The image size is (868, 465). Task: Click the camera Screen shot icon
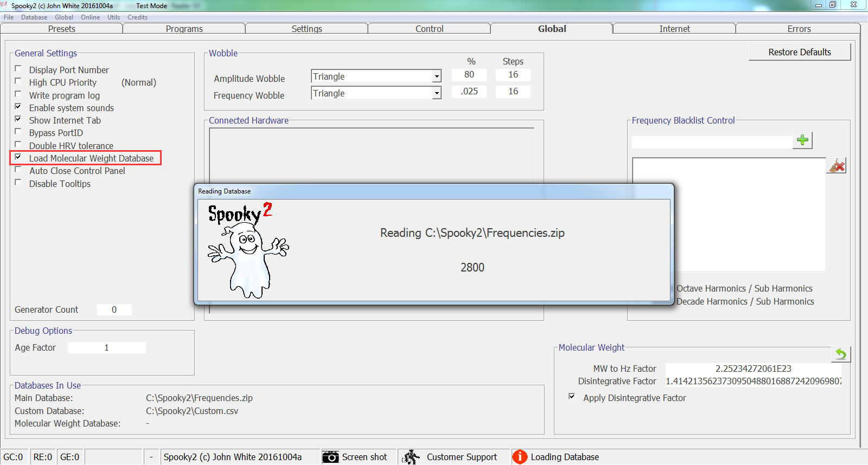[330, 457]
